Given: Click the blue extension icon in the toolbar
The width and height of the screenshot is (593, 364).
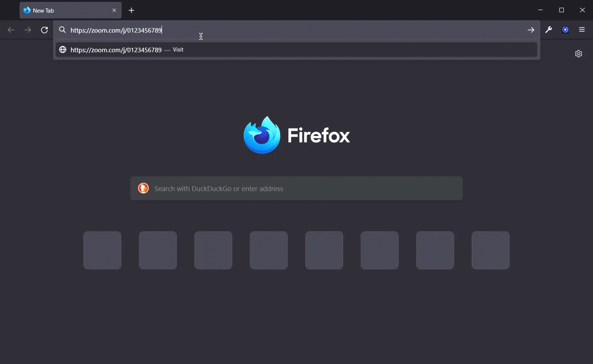Looking at the screenshot, I should (x=565, y=30).
